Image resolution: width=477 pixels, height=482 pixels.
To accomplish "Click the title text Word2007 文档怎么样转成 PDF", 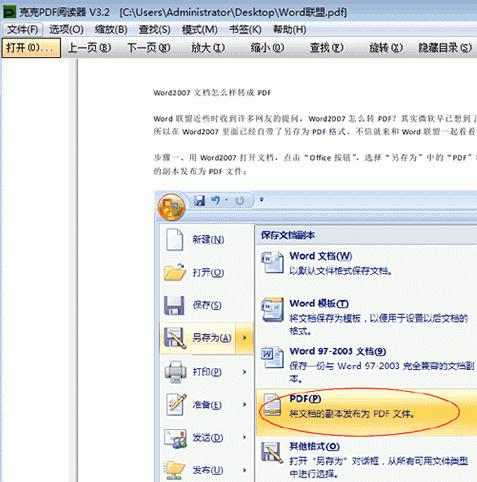I will (x=212, y=93).
